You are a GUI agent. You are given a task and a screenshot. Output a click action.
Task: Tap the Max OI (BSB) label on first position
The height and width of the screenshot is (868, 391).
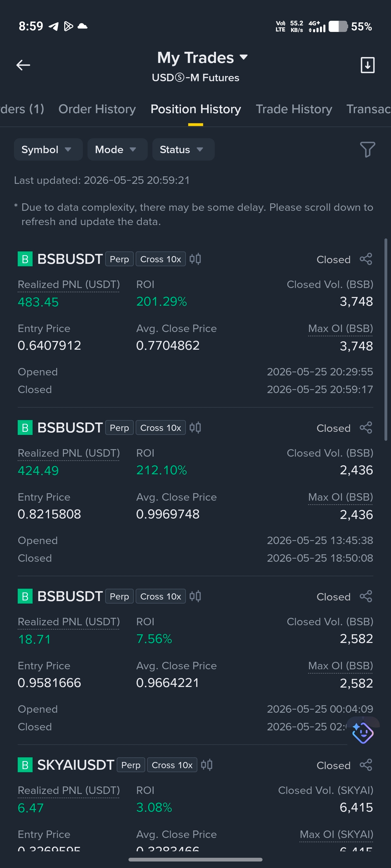click(340, 329)
